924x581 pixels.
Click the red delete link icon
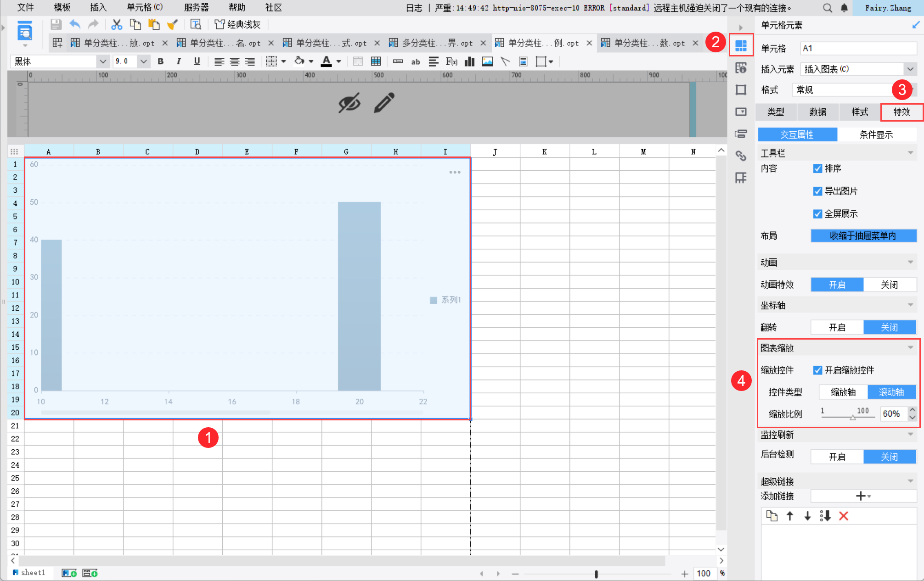[x=843, y=516]
